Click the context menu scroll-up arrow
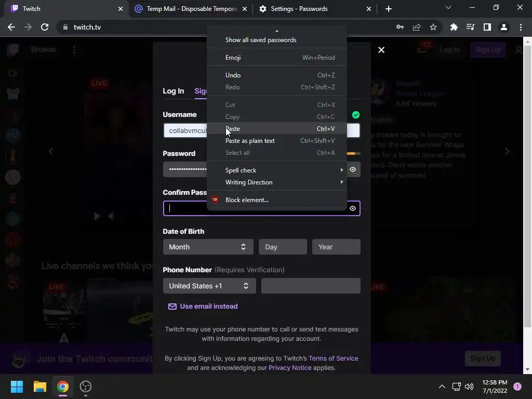This screenshot has width=532, height=399. pos(277,31)
